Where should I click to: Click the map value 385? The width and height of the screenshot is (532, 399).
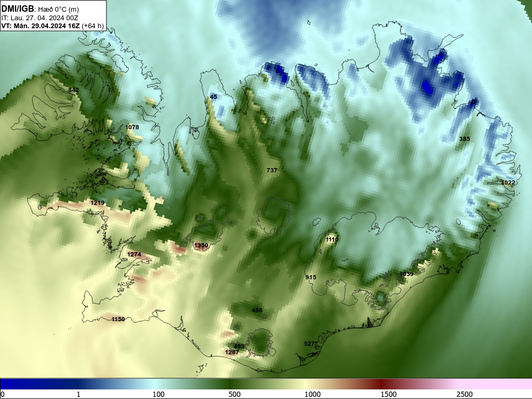tap(464, 139)
